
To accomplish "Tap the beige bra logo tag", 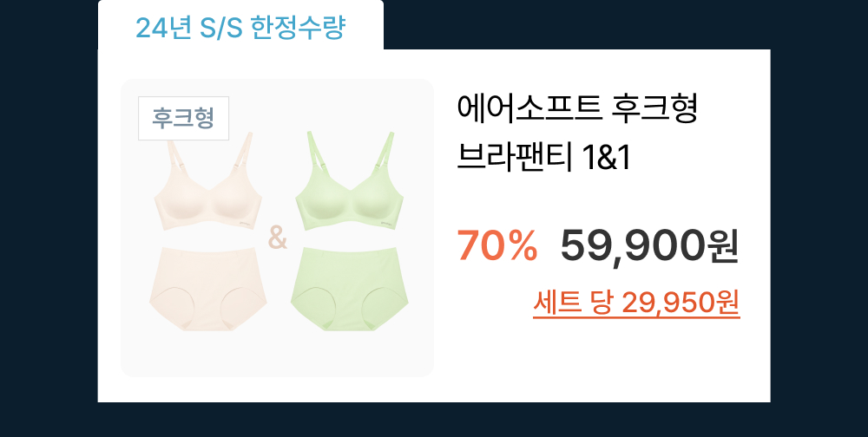I will click(x=245, y=224).
